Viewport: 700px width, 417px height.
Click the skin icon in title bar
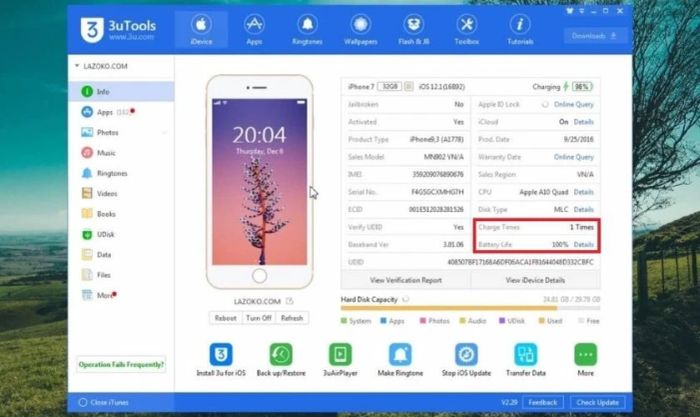tap(570, 11)
